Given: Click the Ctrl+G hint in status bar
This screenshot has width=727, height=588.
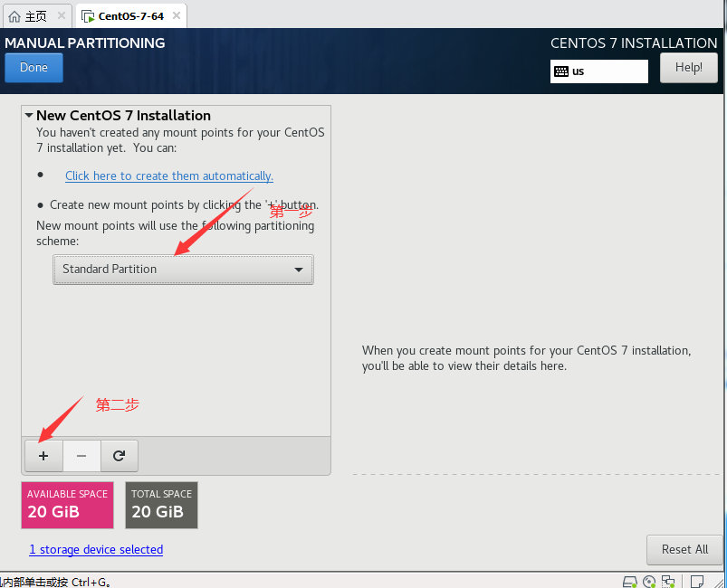Looking at the screenshot, I should pyautogui.click(x=91, y=582).
